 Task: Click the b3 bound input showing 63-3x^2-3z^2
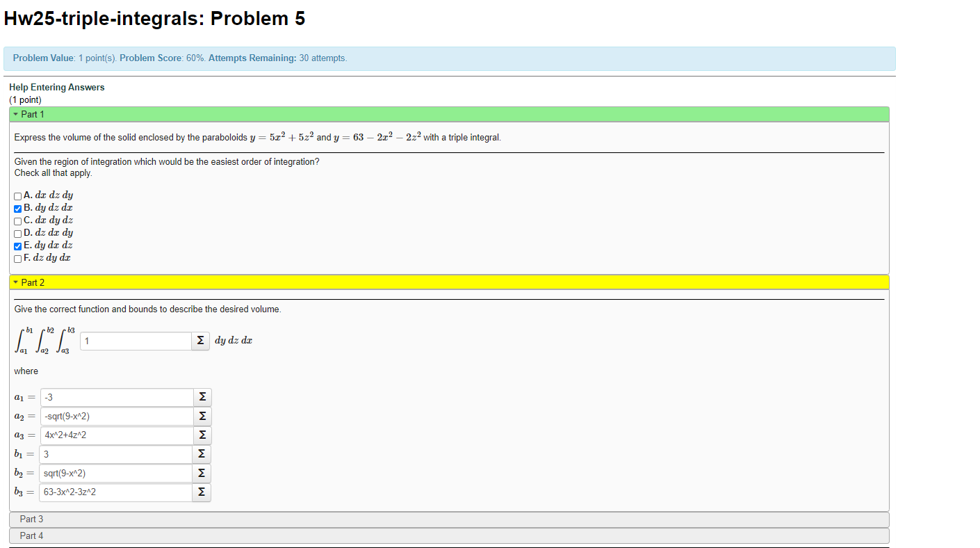pyautogui.click(x=115, y=492)
